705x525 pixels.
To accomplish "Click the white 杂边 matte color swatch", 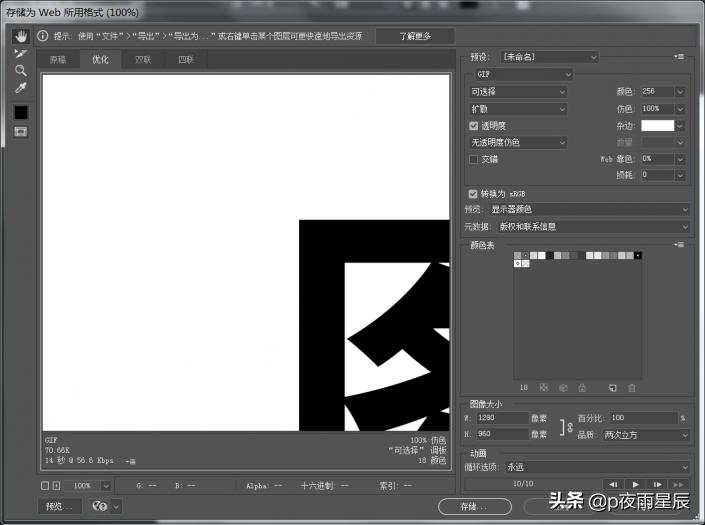I will click(x=657, y=125).
